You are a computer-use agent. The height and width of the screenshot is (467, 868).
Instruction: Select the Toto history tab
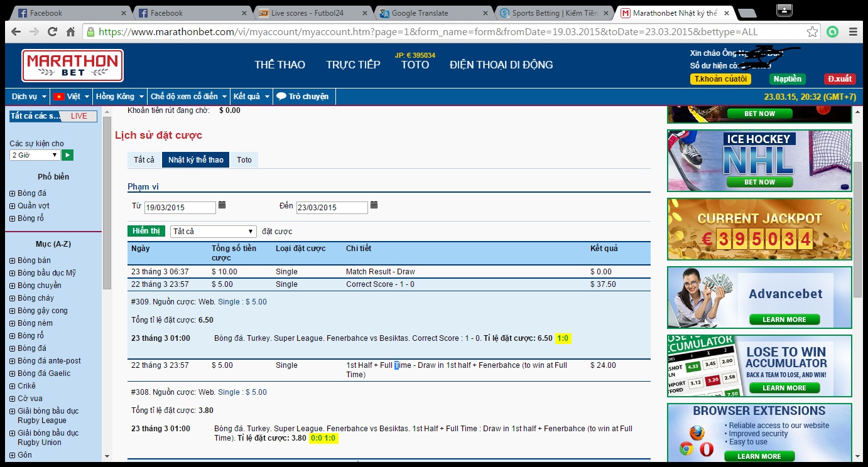tap(244, 160)
